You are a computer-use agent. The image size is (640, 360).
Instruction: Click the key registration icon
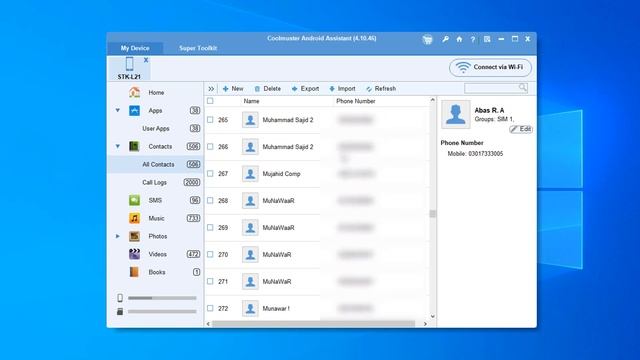(x=445, y=39)
